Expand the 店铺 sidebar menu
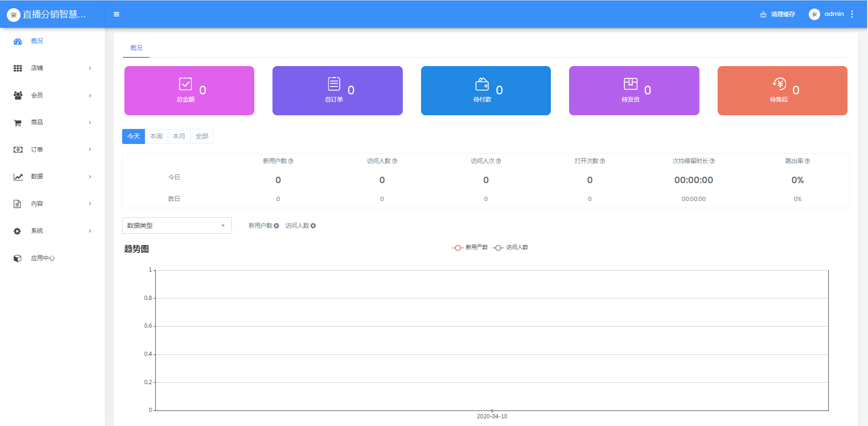Image resolution: width=868 pixels, height=426 pixels. click(52, 68)
